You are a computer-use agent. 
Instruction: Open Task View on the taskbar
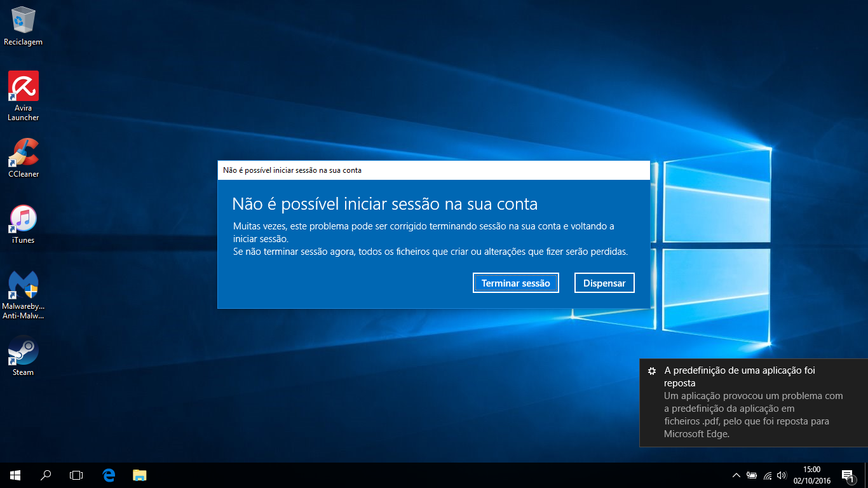[x=76, y=475]
